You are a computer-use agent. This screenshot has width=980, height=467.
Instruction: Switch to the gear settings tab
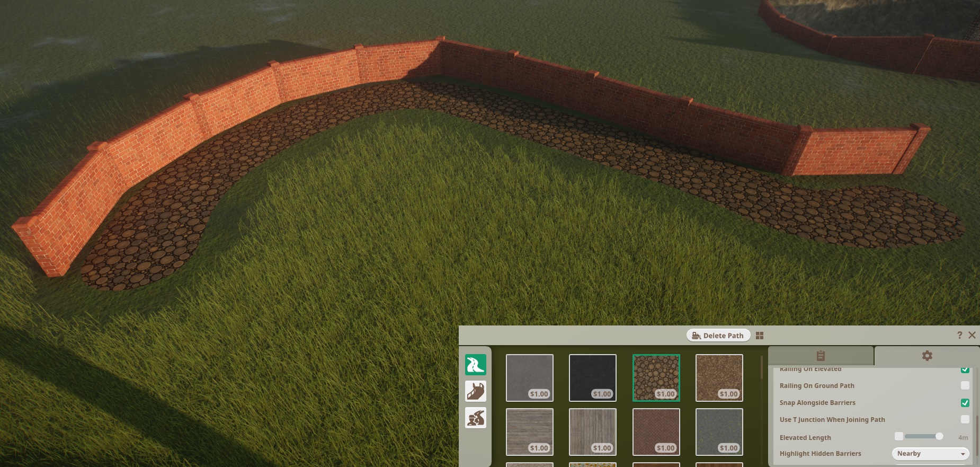click(x=927, y=356)
